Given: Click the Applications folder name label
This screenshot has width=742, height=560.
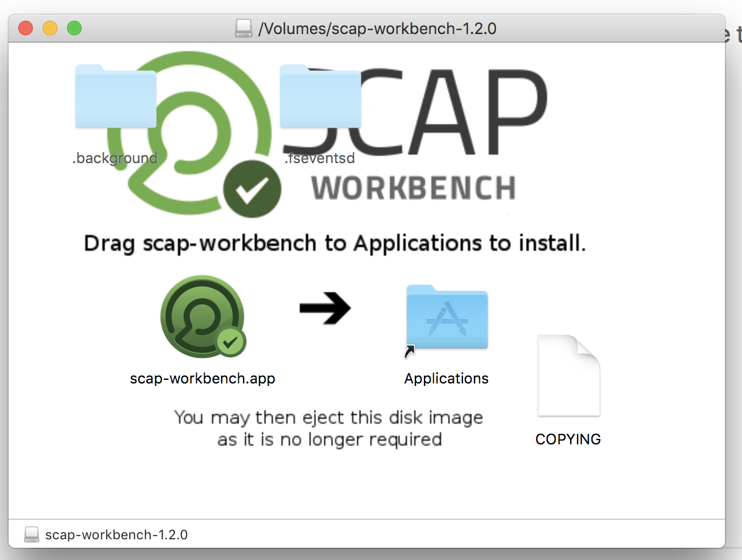Looking at the screenshot, I should coord(447,378).
